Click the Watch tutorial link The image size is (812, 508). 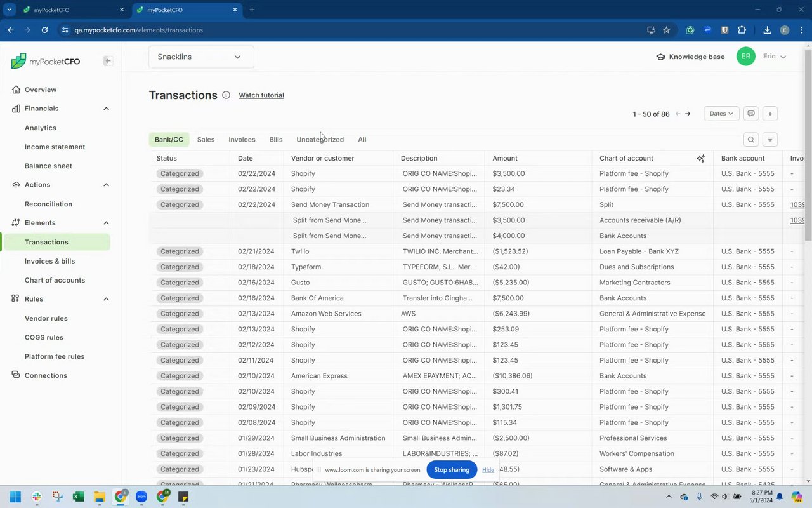(261, 95)
